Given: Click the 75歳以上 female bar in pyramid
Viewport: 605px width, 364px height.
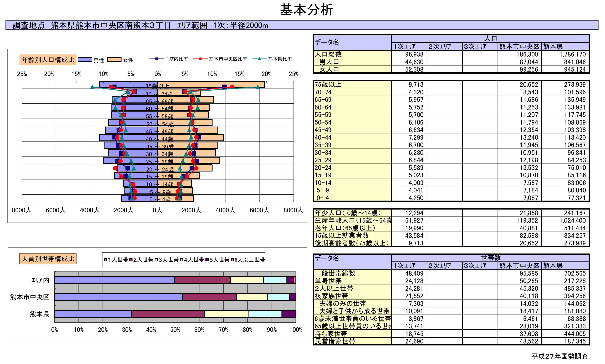Looking at the screenshot, I should pos(211,85).
